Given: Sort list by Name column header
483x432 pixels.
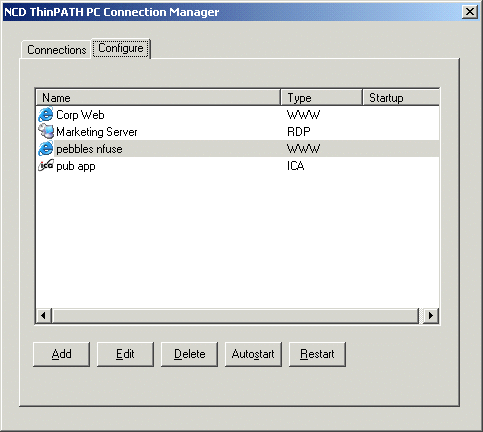Looking at the screenshot, I should click(158, 98).
